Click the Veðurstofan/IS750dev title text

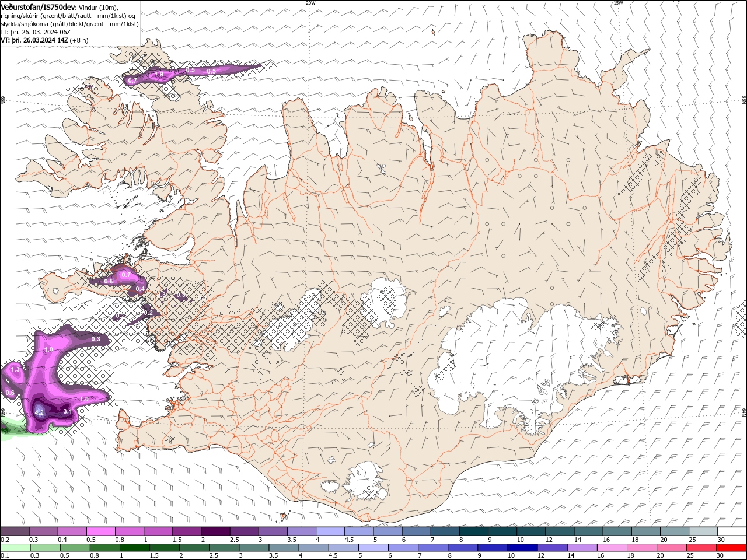click(38, 6)
